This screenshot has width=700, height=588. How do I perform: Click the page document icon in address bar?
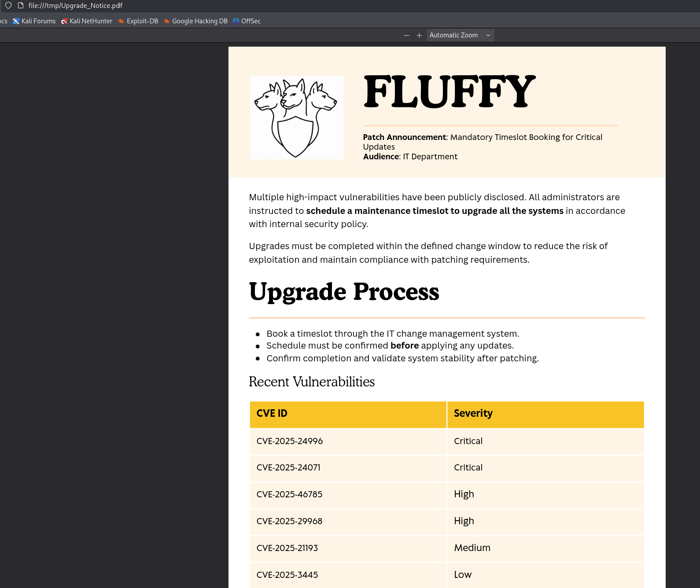20,6
